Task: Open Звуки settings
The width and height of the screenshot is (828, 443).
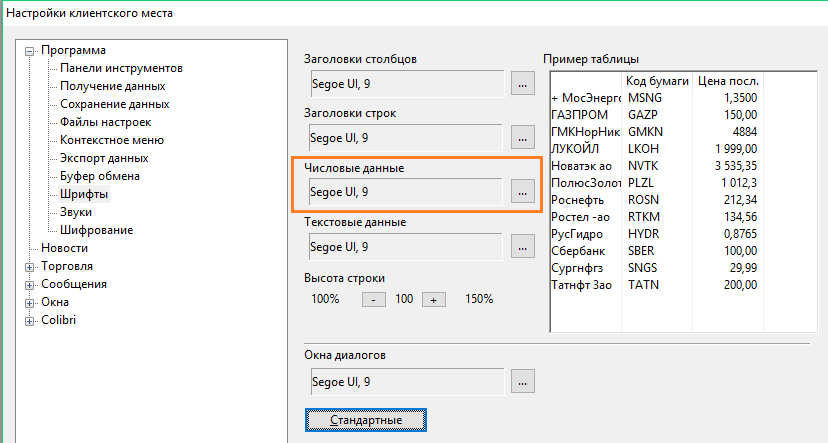Action: point(76,212)
